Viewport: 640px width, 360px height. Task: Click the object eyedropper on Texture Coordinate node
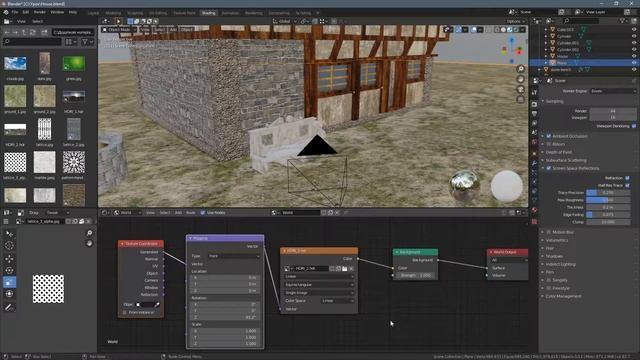tap(157, 304)
